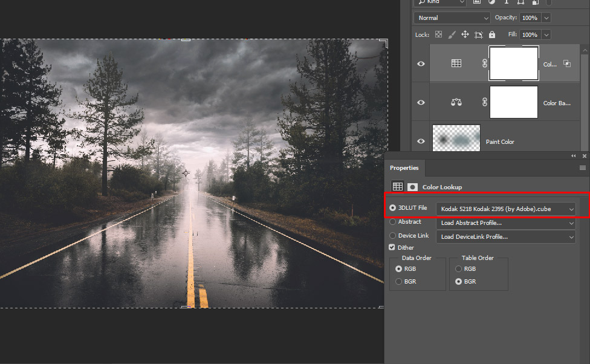The width and height of the screenshot is (590, 364).
Task: Click the lock all padlock icon
Action: (x=492, y=35)
